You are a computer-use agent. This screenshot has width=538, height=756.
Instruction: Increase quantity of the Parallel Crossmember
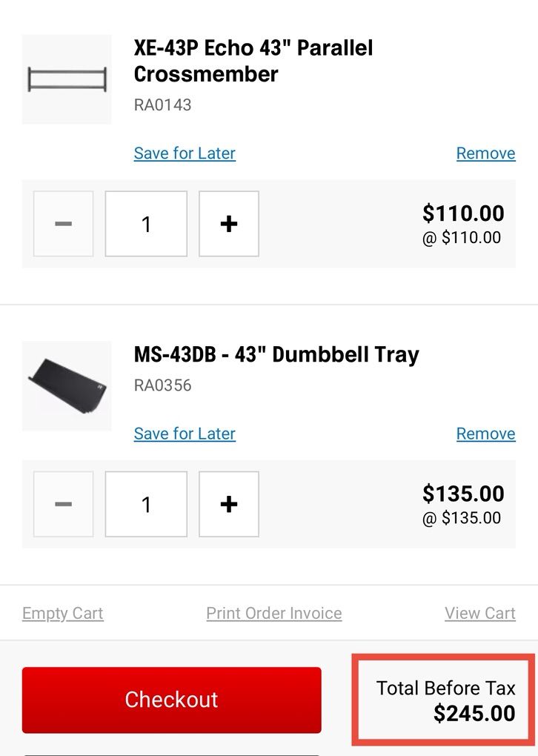click(x=229, y=224)
